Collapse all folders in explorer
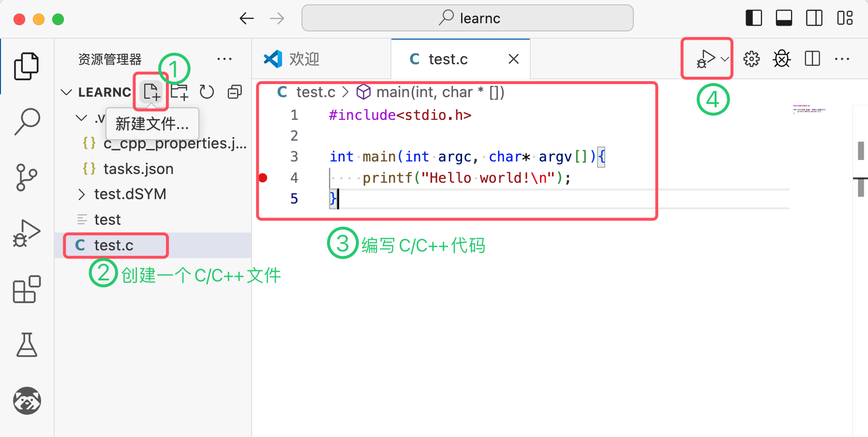 (x=235, y=92)
